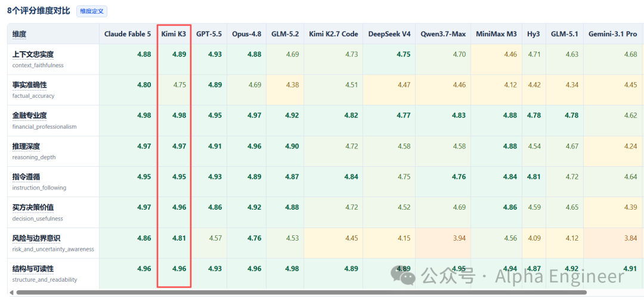Click the 结构与可读性 dimension label
The width and height of the screenshot is (644, 302).
[x=33, y=269]
